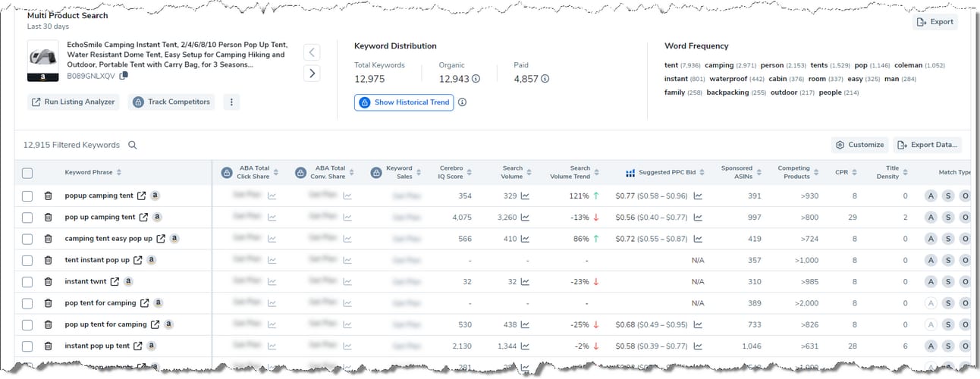Image resolution: width=980 pixels, height=379 pixels.
Task: Open search volume chart for 'instant pop up tent'
Action: 525,346
